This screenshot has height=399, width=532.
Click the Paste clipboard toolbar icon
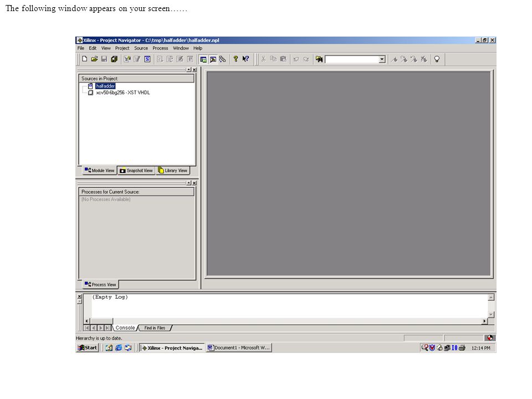[283, 59]
